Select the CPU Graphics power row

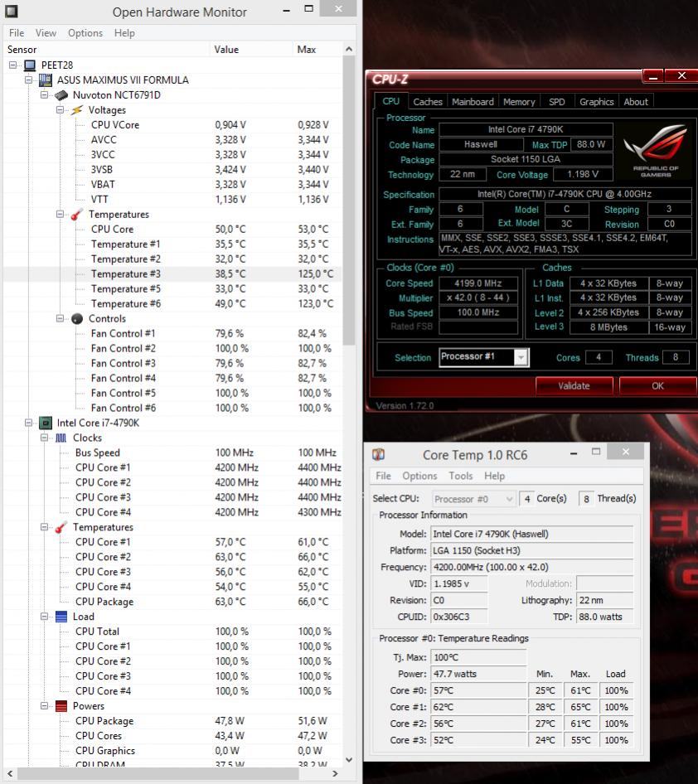[x=172, y=751]
